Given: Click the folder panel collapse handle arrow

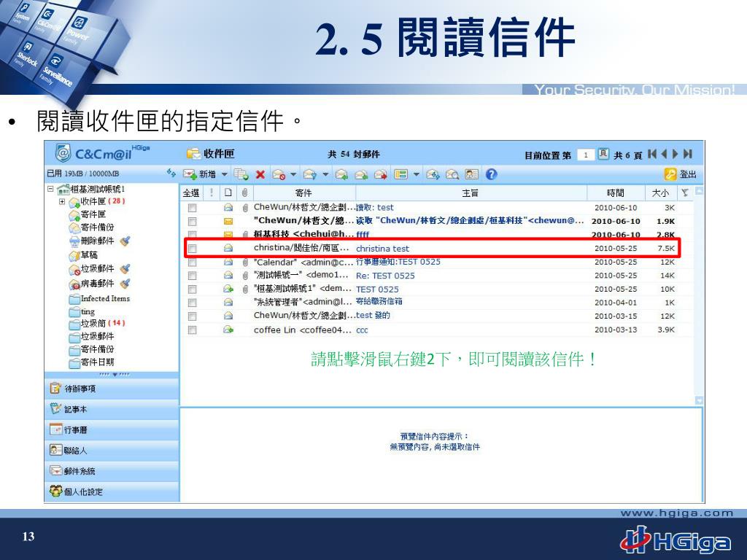Looking at the screenshot, I should [x=115, y=374].
